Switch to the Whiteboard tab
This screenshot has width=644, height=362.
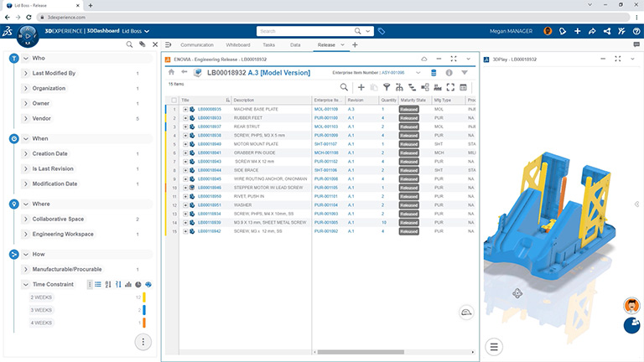(238, 44)
